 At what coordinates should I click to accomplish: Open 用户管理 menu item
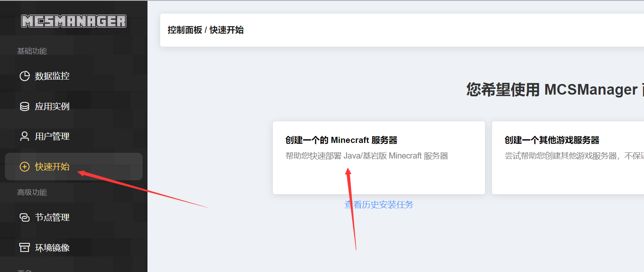click(x=74, y=136)
